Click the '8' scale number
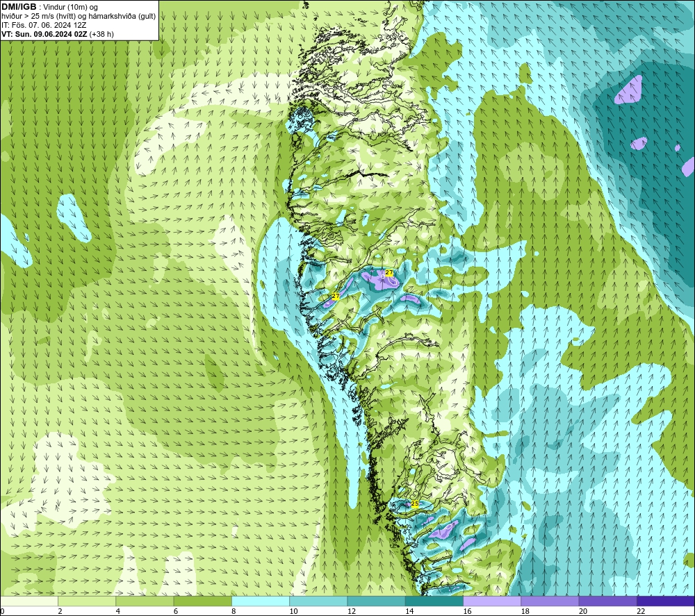The width and height of the screenshot is (695, 616). click(x=234, y=611)
